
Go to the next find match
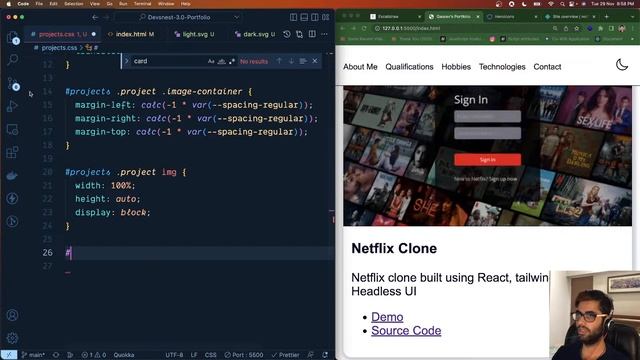291,61
